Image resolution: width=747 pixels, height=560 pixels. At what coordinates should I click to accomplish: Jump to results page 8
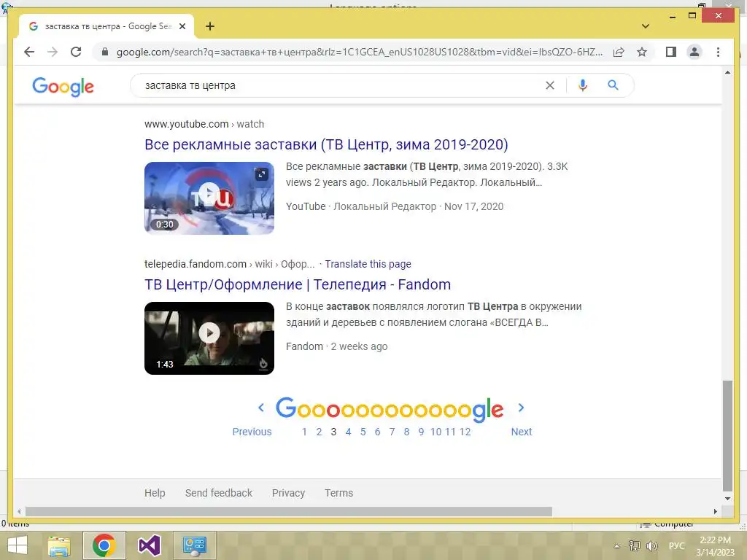[406, 432]
